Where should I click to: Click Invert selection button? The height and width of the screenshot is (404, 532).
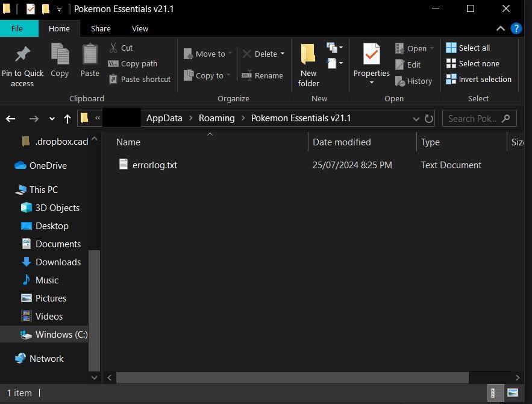point(478,79)
